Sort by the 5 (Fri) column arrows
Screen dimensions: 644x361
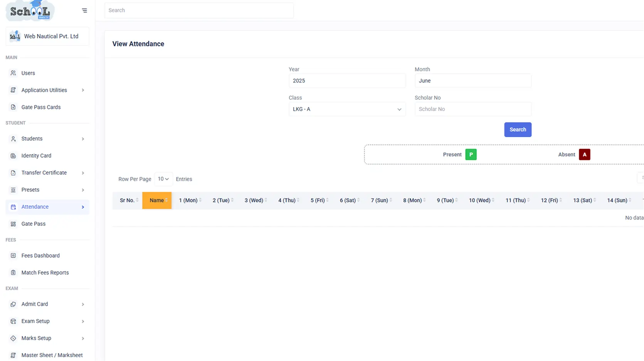tap(328, 200)
